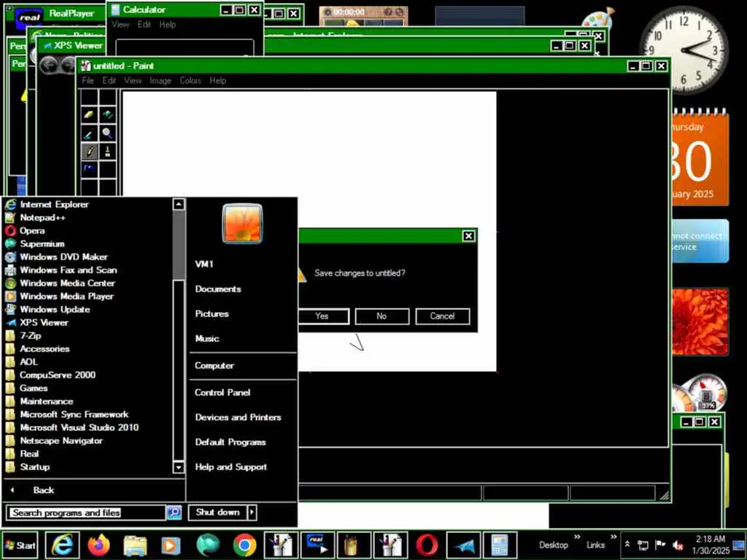Viewport: 747px width, 560px height.
Task: Open Internet Explorer from the taskbar
Action: coord(63,545)
